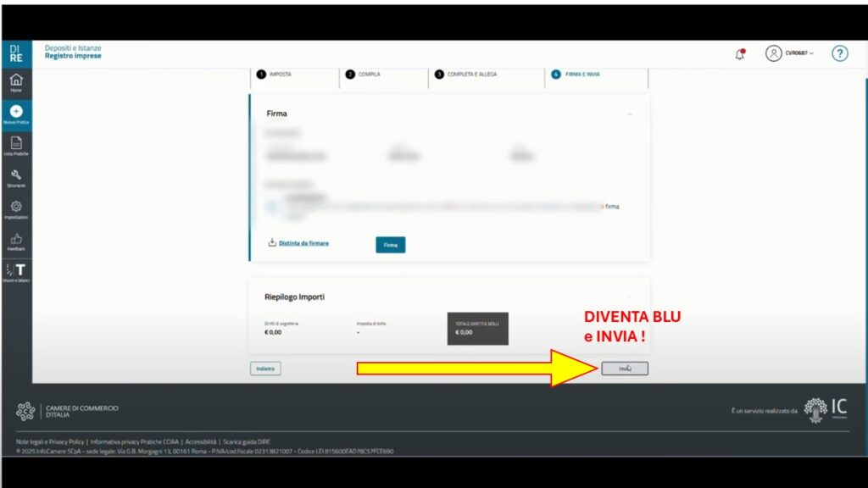Open Scarica guida DIRE footer link

pyautogui.click(x=247, y=442)
